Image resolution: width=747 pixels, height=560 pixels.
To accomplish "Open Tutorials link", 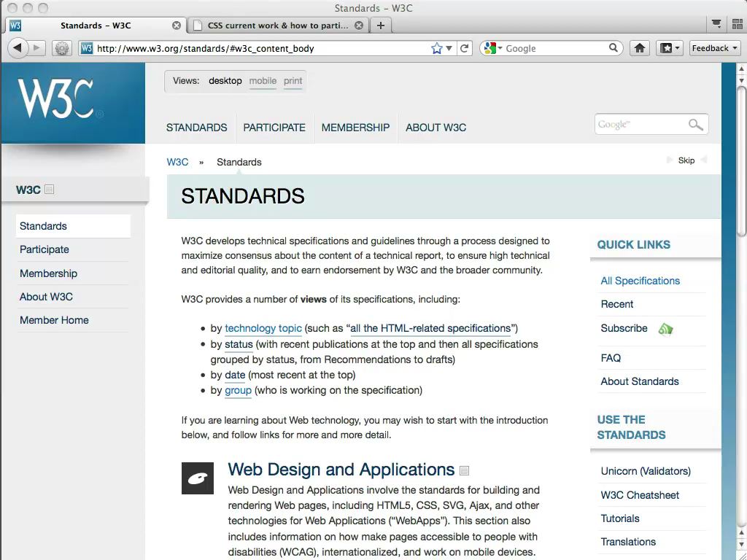I will (x=620, y=518).
